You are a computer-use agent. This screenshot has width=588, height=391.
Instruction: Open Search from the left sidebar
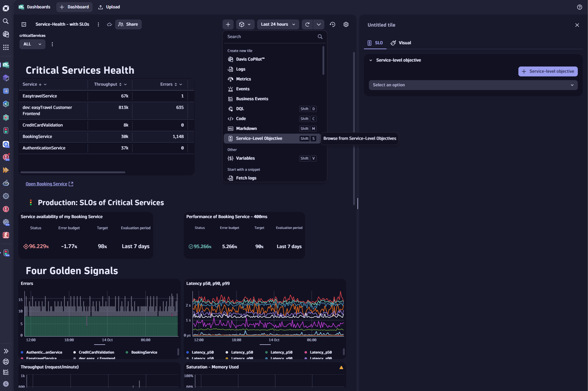click(6, 21)
